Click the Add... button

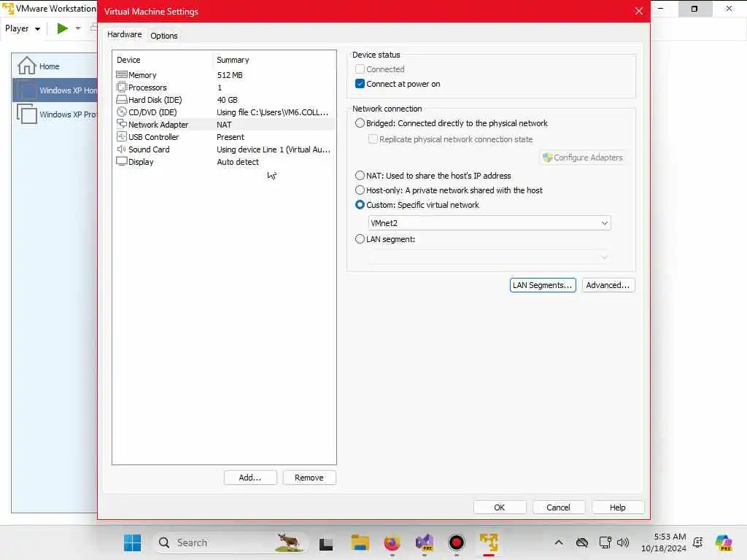coord(250,478)
